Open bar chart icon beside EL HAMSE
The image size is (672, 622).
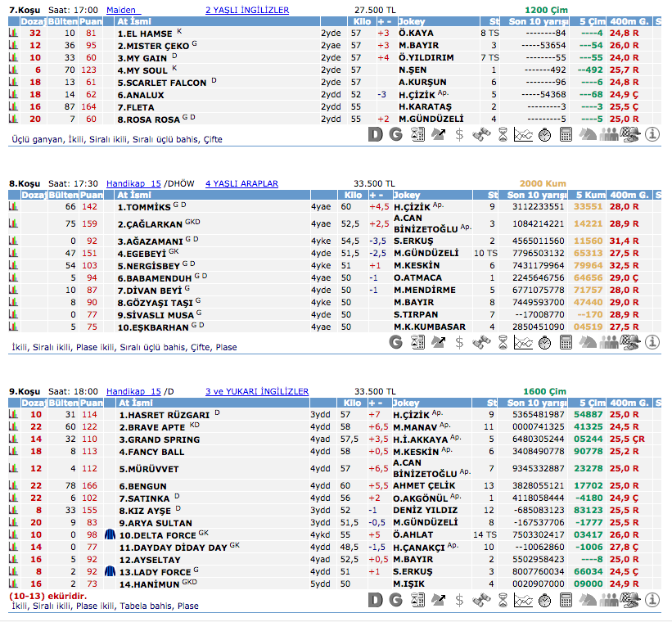13,34
